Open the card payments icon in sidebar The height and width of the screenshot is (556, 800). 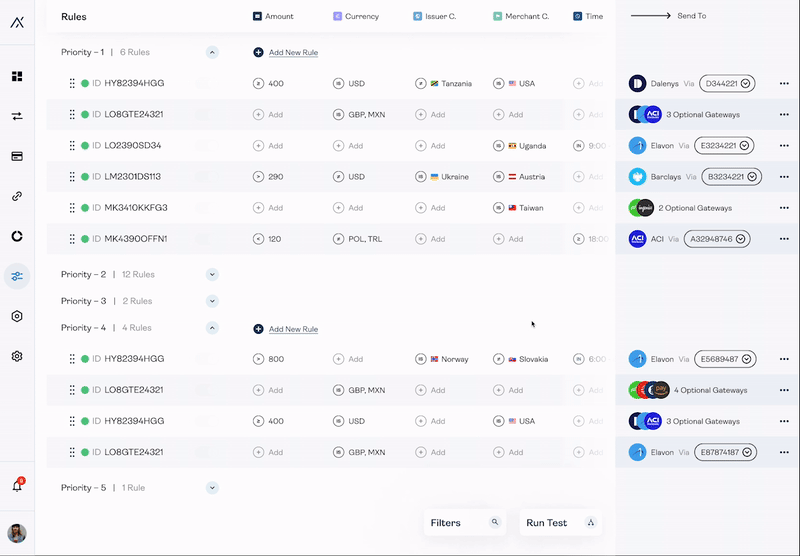(17, 156)
